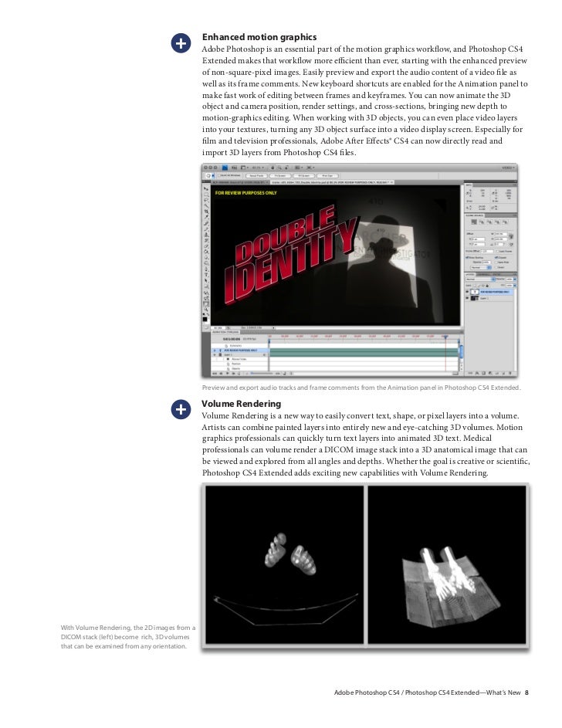The image size is (562, 728).
Task: Click the Hand tool in application bar
Action: click(x=273, y=168)
